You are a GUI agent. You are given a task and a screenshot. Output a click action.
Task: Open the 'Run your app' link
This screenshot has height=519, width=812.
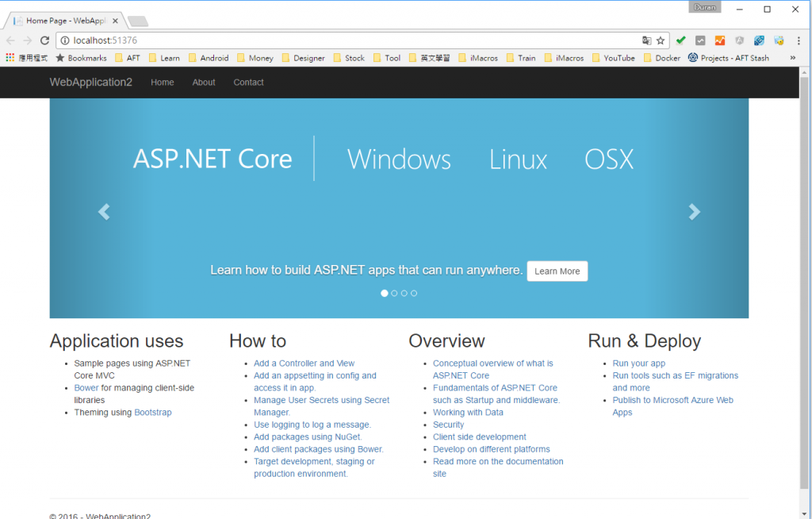tap(639, 363)
